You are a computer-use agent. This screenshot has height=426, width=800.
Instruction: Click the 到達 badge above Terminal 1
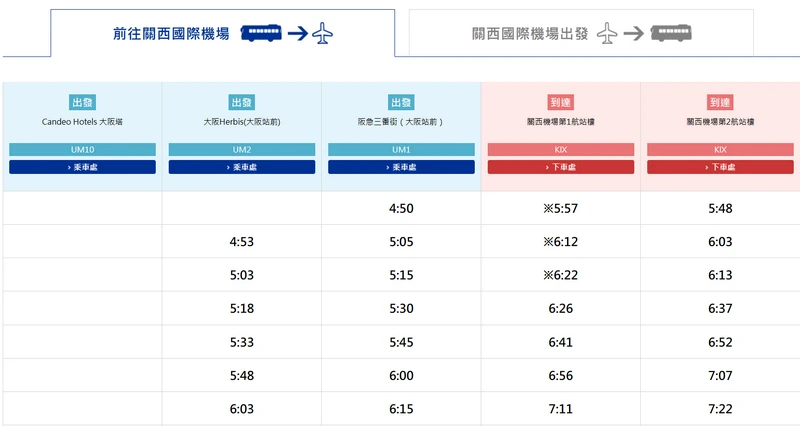tap(561, 103)
